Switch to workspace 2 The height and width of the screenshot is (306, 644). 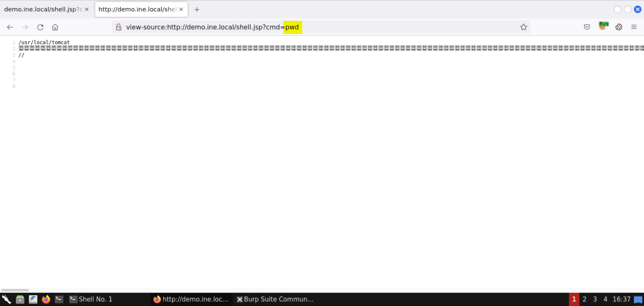(584, 299)
